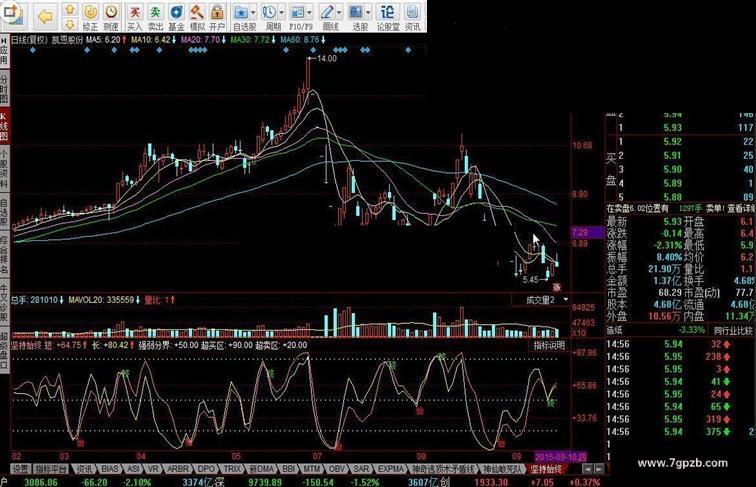756x487 pixels.
Task: Select the EXPMA indicator tab
Action: coord(390,469)
